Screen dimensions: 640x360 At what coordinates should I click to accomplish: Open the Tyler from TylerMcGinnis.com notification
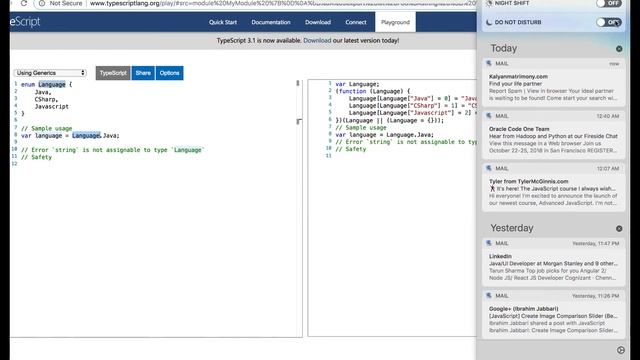pos(553,187)
